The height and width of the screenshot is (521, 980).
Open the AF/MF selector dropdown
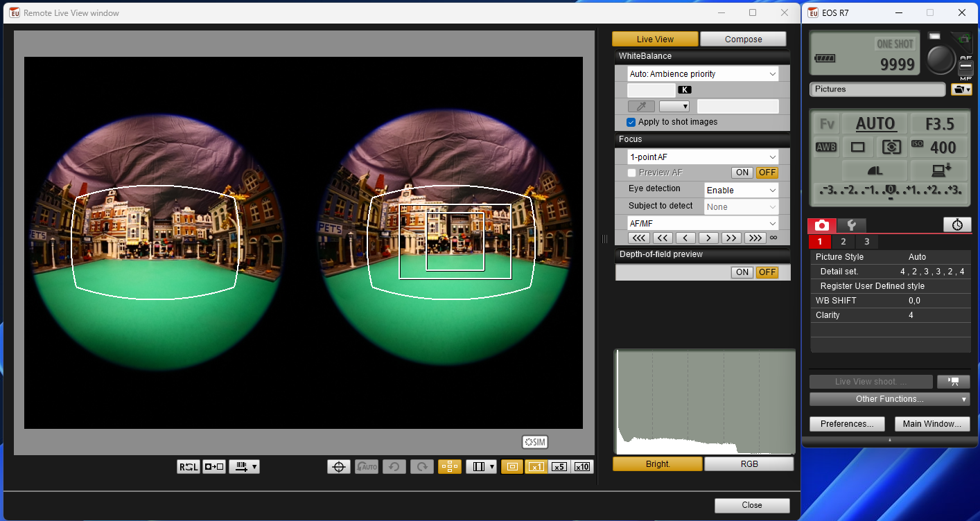pos(703,224)
